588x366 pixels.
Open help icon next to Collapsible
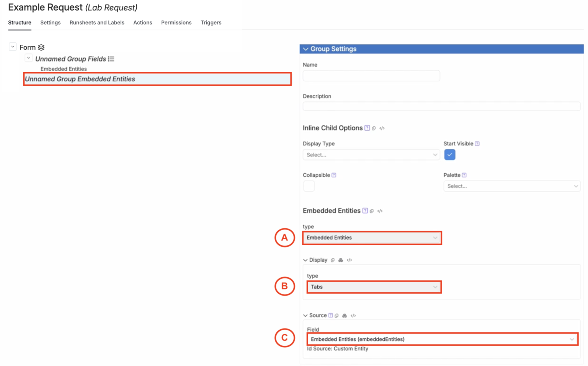point(334,175)
